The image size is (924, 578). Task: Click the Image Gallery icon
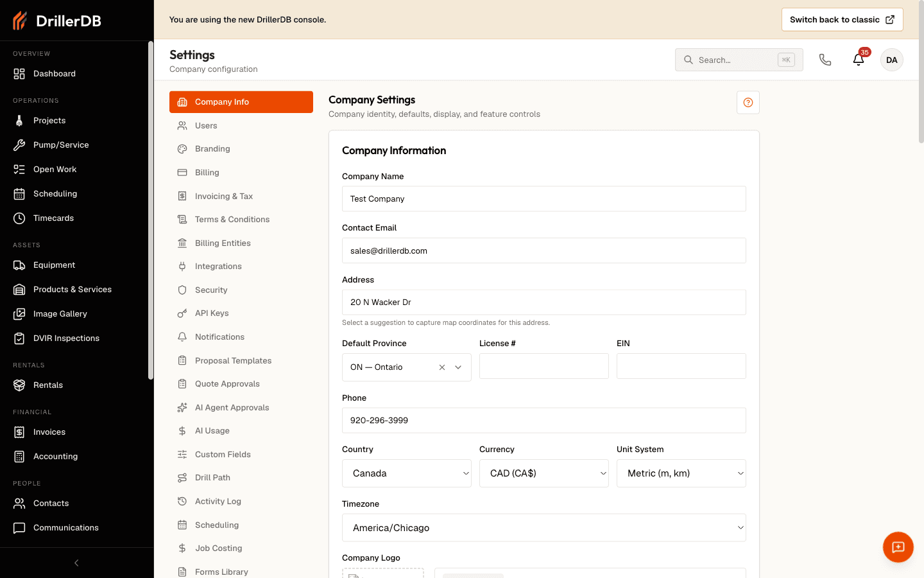(x=19, y=314)
